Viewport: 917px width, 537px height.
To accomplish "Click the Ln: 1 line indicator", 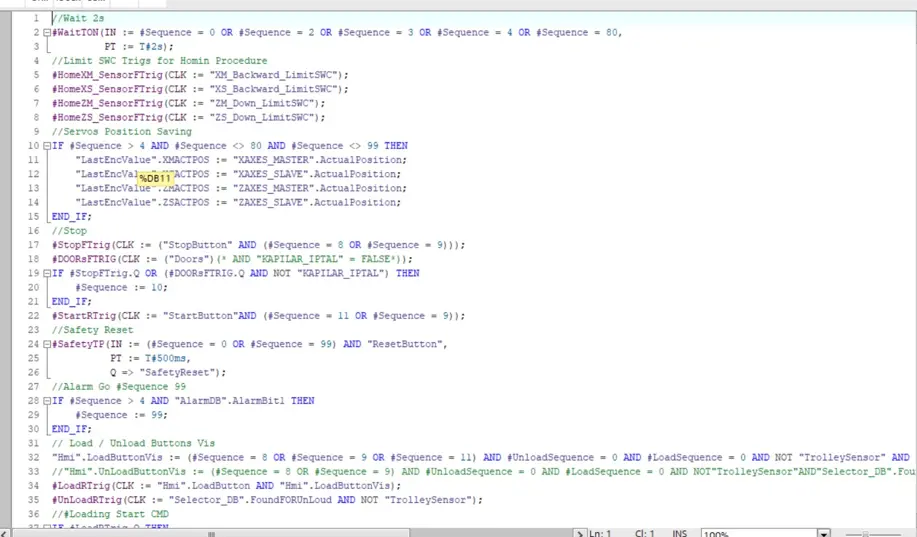I will coord(600,533).
